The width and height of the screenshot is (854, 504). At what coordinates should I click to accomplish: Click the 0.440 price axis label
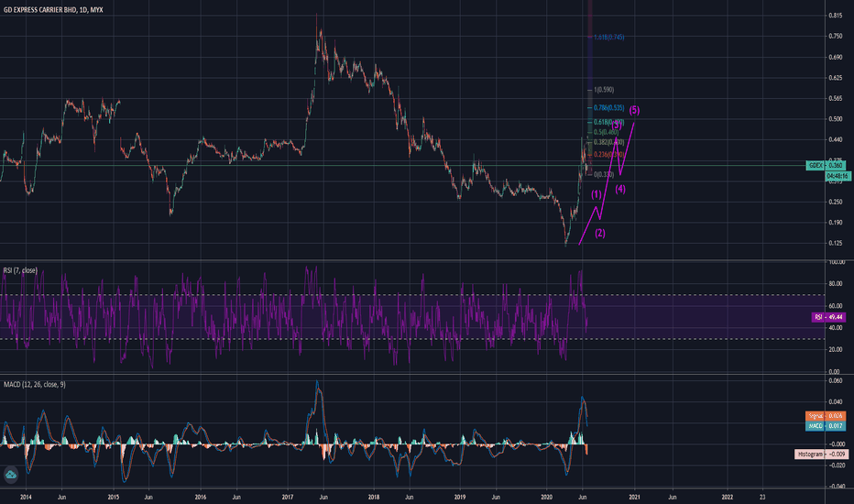pos(836,140)
